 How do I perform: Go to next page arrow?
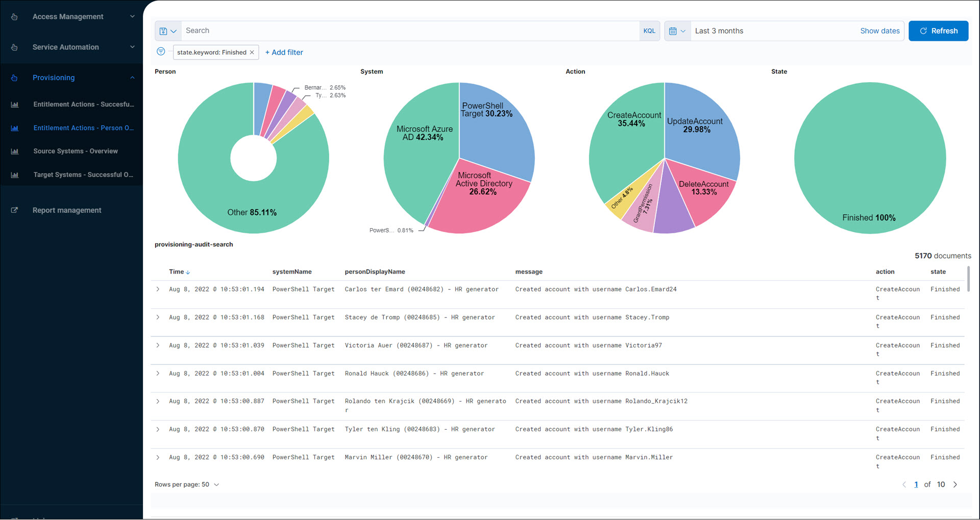955,485
